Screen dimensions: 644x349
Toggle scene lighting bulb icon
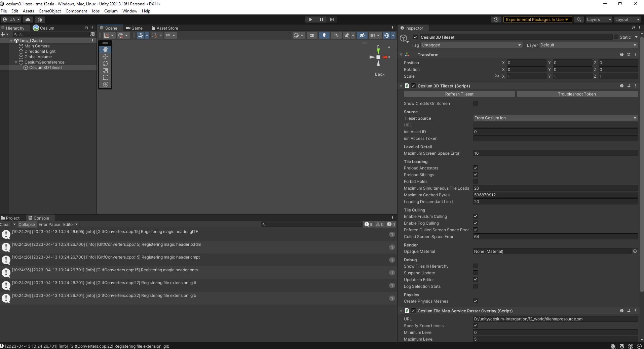[x=324, y=35]
